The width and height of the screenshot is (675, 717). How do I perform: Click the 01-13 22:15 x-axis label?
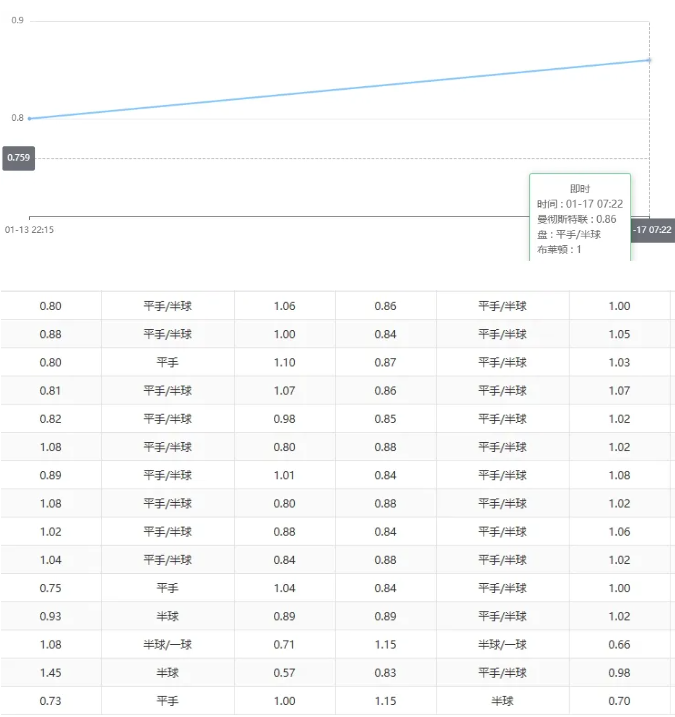29,229
